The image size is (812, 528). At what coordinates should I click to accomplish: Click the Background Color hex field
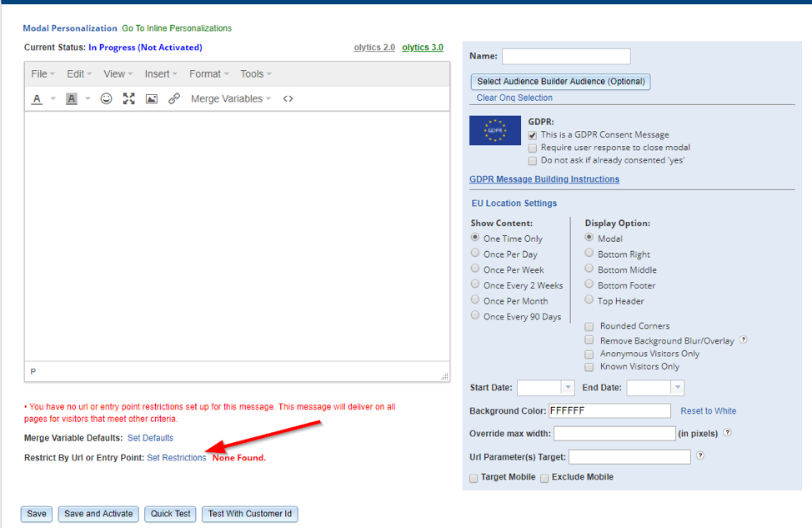609,411
